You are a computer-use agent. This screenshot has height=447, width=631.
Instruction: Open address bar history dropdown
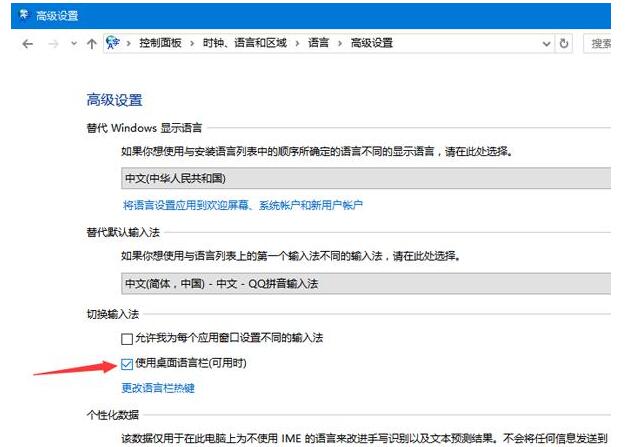pos(546,43)
